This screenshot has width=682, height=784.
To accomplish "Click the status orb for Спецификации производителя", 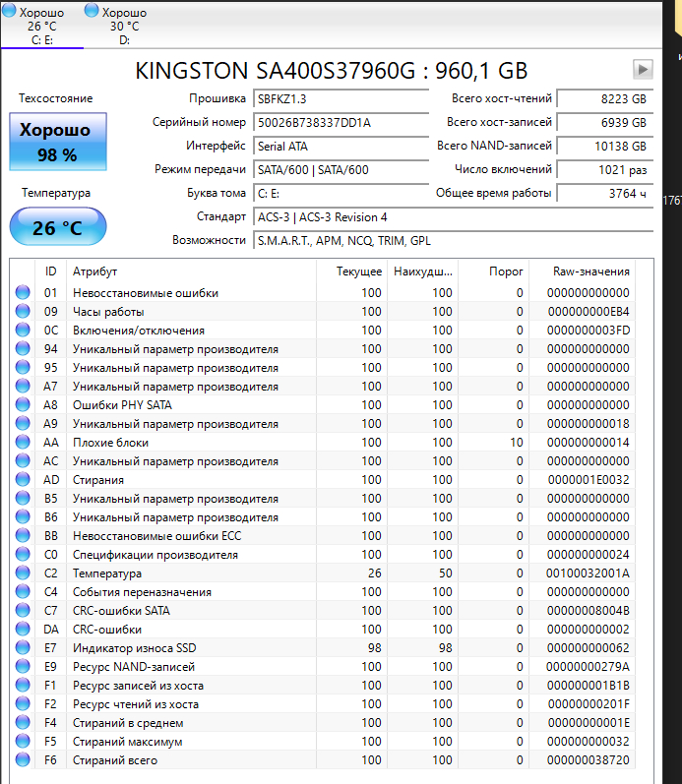I will [23, 554].
